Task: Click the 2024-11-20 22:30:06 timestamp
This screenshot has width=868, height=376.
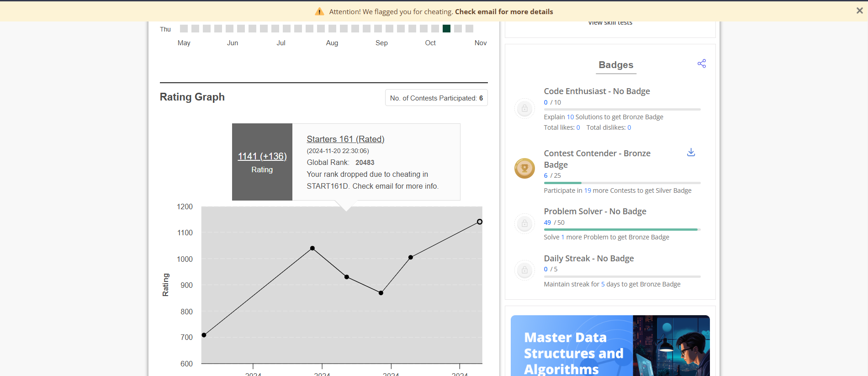Action: click(x=338, y=151)
